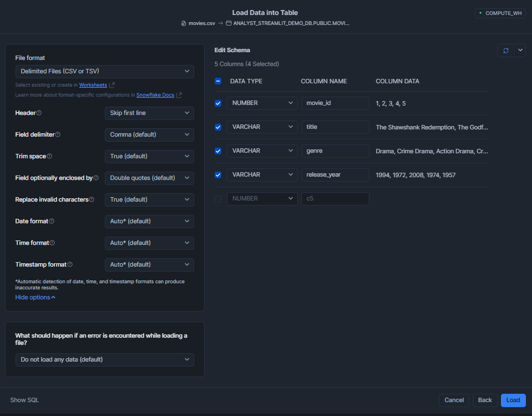Click the help icon next to Header
Screen dimensions: 532x416
click(40, 113)
